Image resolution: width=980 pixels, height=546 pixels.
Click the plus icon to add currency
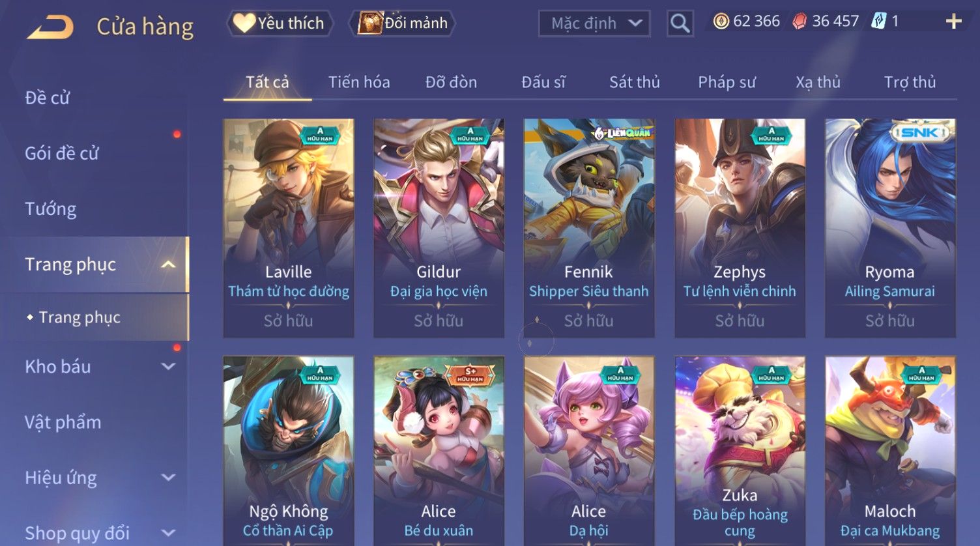pyautogui.click(x=953, y=22)
